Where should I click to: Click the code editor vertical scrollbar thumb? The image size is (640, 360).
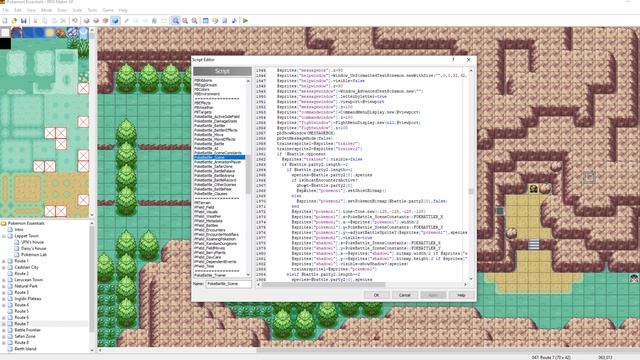coord(471,191)
